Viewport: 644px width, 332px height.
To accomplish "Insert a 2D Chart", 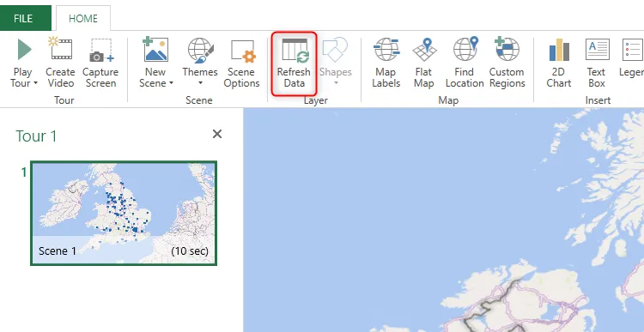I will (x=559, y=63).
